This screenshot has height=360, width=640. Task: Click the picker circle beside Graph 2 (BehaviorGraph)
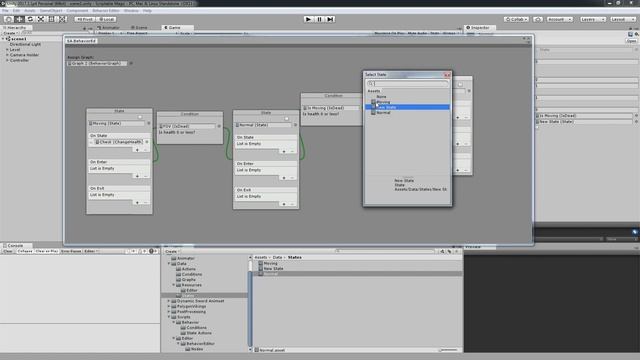point(131,63)
